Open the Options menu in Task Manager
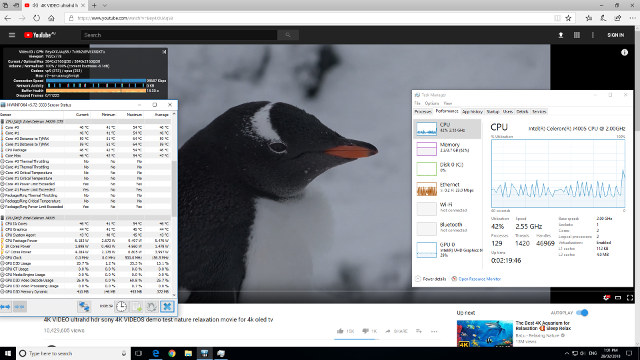This screenshot has width=640, height=360. (x=431, y=103)
